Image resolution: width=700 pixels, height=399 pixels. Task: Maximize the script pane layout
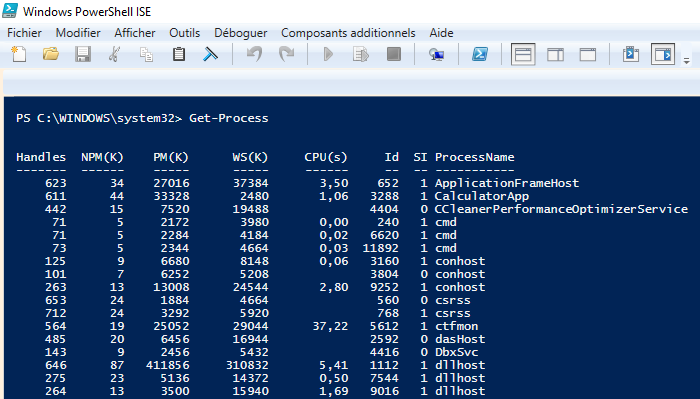coord(588,54)
